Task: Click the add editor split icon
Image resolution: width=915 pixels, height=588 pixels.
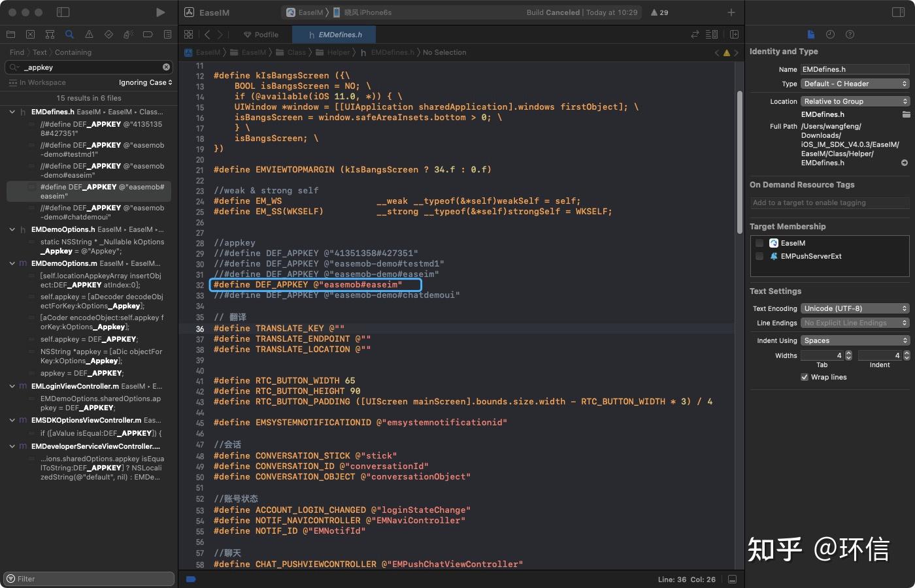Action: click(x=734, y=35)
